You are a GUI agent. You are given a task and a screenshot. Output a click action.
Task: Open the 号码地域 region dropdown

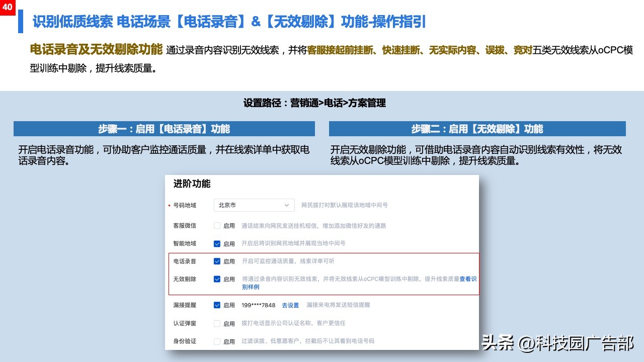coord(254,205)
